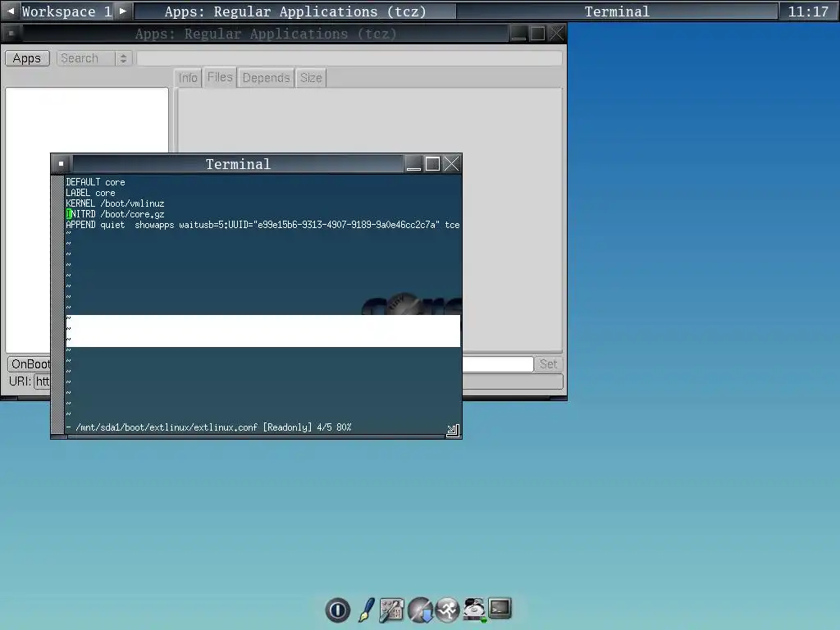Click the Terminal window title bar
Viewport: 840px width, 630px height.
pos(238,164)
